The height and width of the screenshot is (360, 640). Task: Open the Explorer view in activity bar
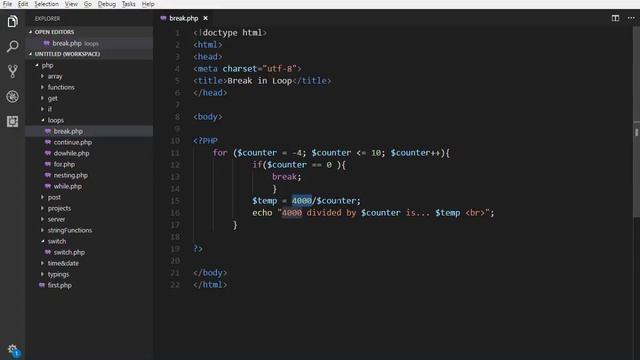pos(13,21)
